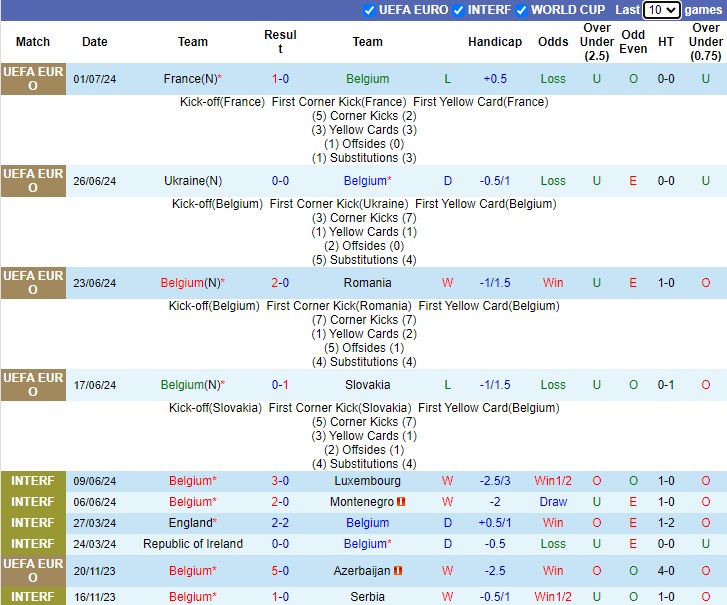
Task: Click the Serbia team name
Action: (367, 597)
